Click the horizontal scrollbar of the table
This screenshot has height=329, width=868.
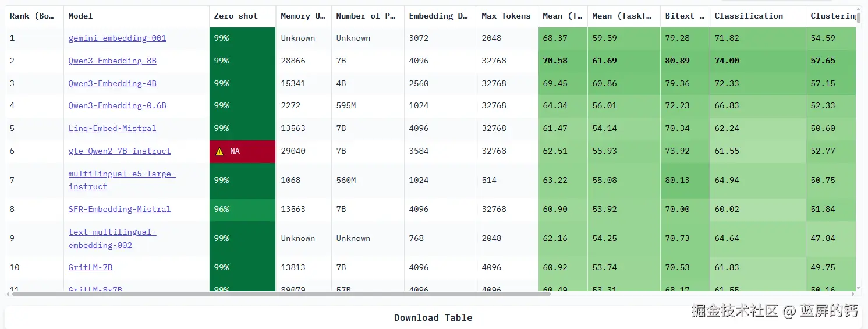point(281,294)
